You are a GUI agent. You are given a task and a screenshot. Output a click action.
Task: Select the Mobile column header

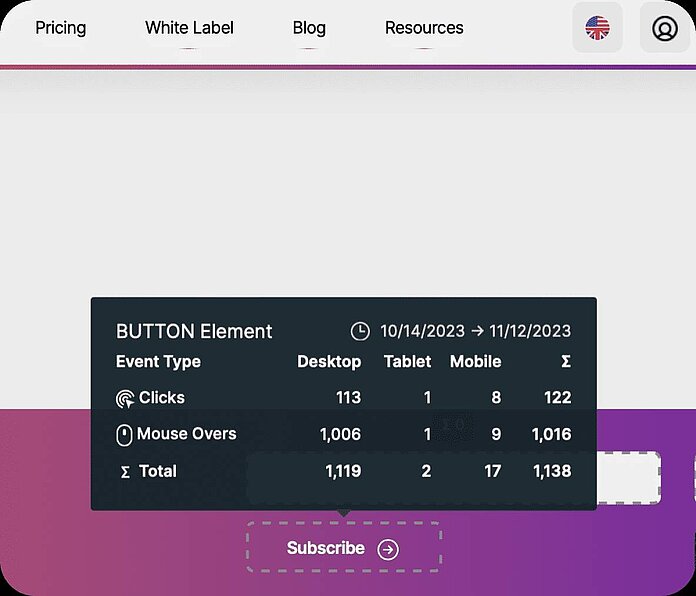(x=475, y=362)
